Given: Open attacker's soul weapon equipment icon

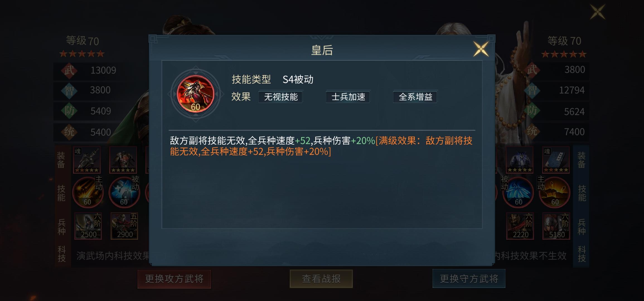Looking at the screenshot, I should pos(87,160).
